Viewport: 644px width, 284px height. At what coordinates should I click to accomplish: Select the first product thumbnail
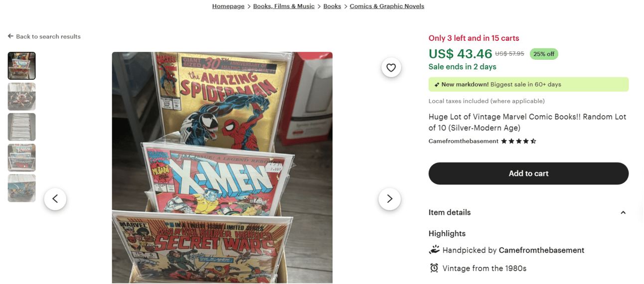pos(21,66)
